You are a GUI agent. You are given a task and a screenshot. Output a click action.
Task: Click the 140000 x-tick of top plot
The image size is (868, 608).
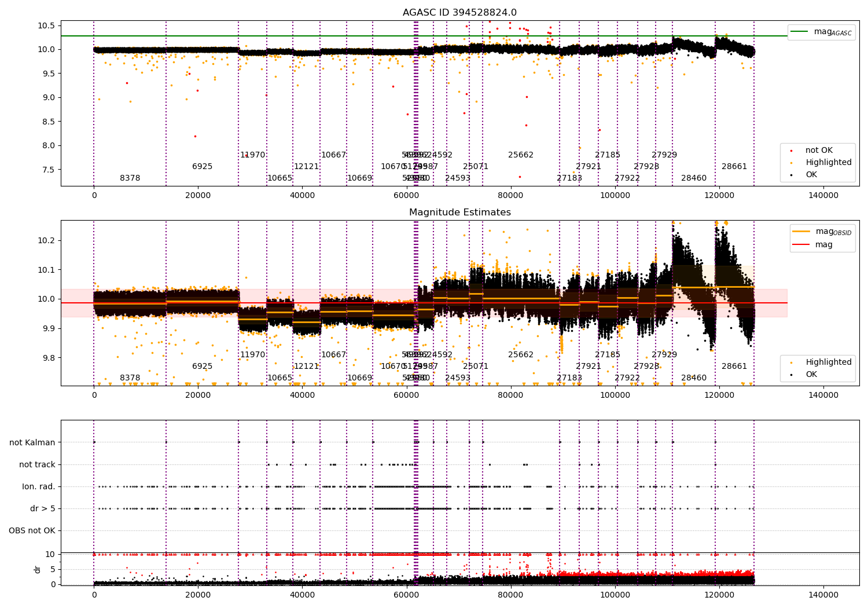click(823, 196)
